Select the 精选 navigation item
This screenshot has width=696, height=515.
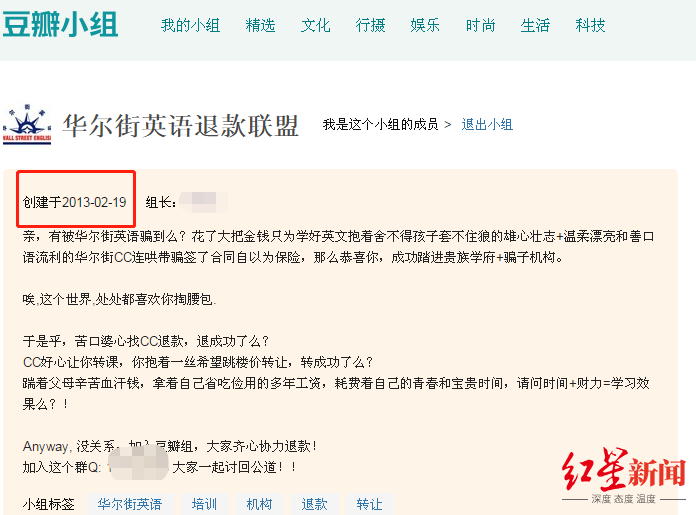[x=260, y=25]
